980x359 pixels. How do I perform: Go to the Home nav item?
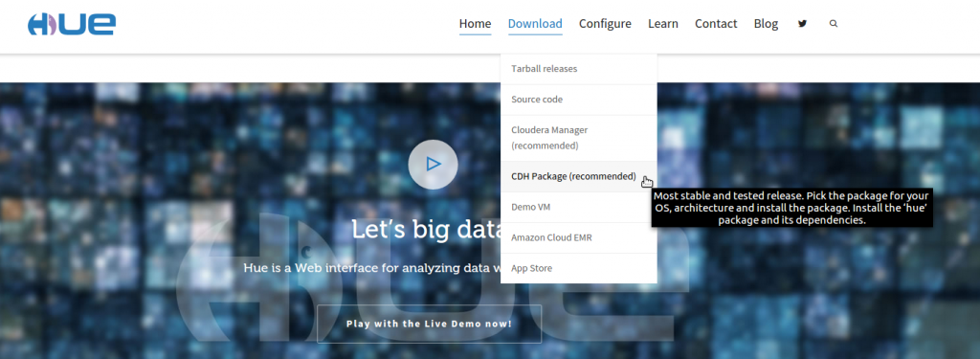click(475, 24)
